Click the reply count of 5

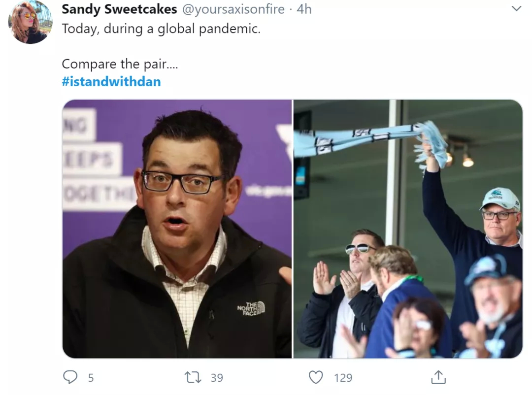point(91,378)
